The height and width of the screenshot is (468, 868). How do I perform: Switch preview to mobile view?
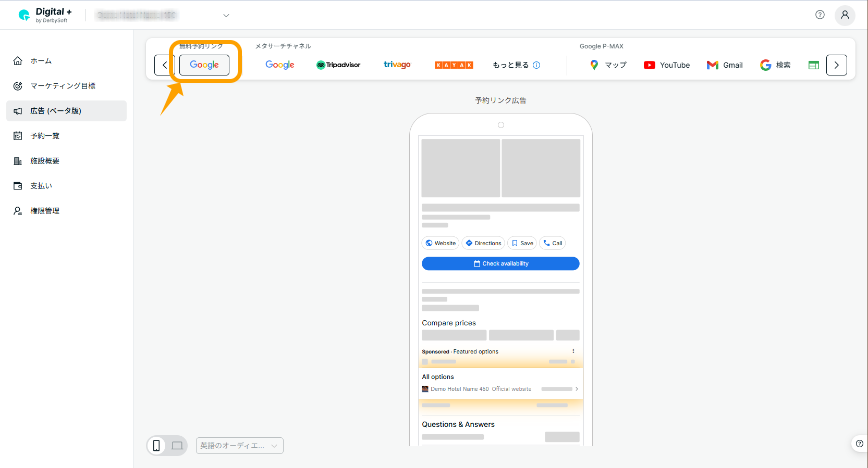click(x=157, y=445)
